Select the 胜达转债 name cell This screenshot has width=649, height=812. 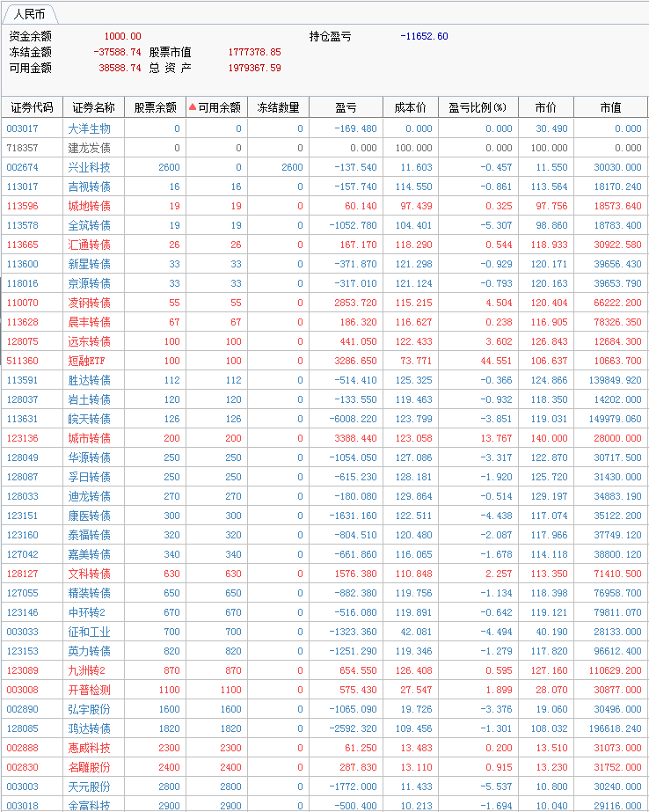(90, 380)
